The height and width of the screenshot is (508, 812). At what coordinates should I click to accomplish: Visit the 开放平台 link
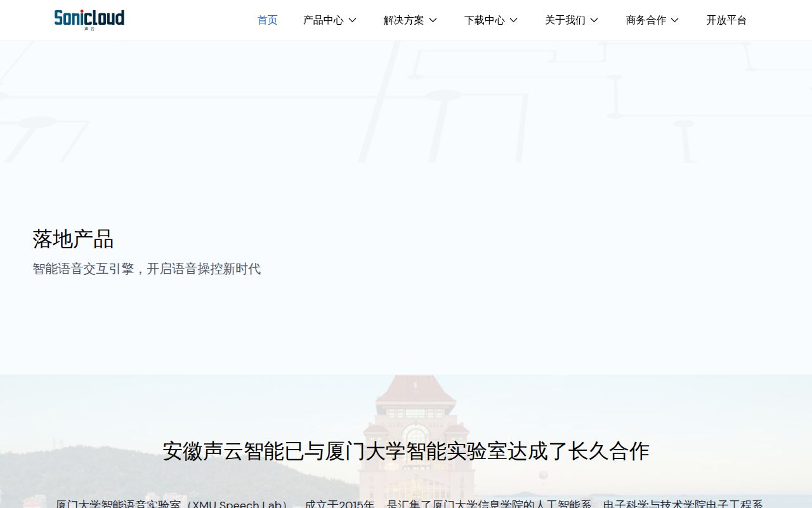(x=726, y=20)
